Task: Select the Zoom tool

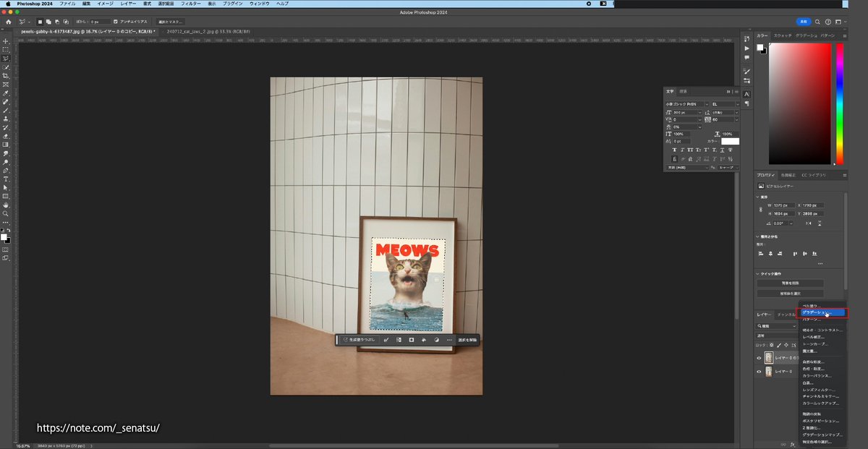Action: pyautogui.click(x=6, y=214)
